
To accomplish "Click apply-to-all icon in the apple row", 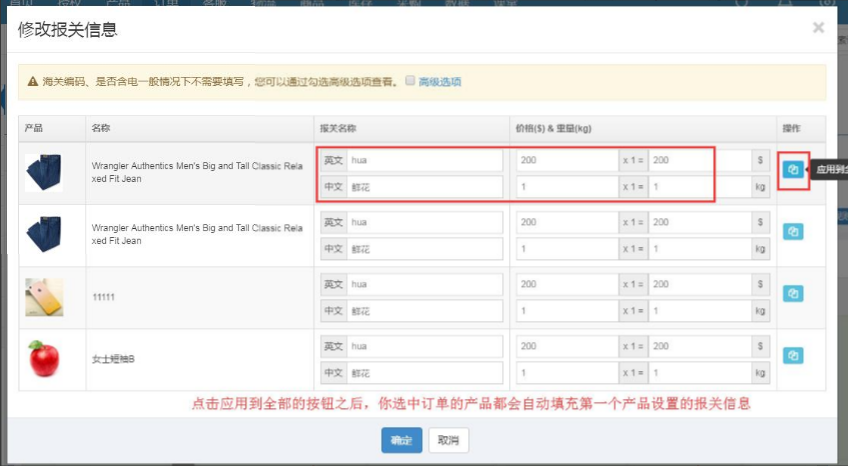I will click(x=792, y=356).
